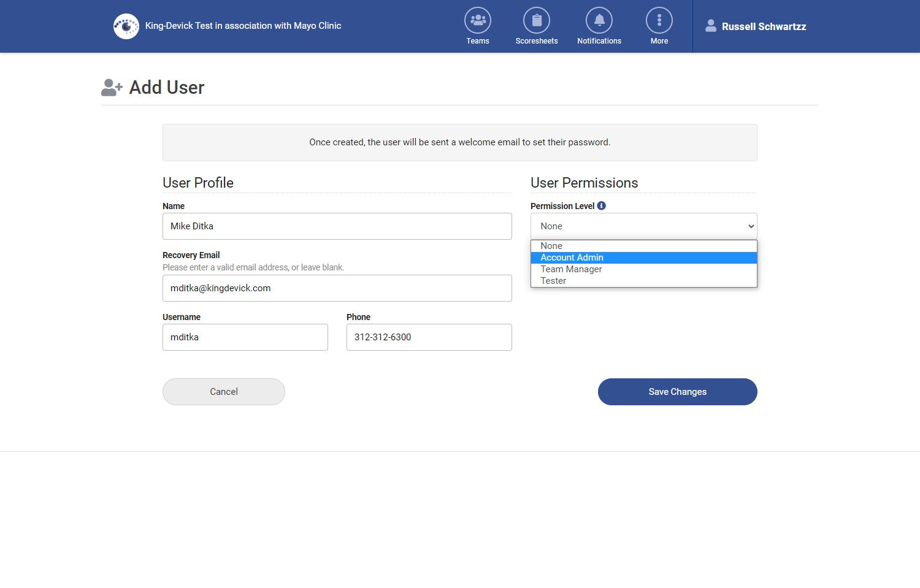920x588 pixels.
Task: Open the More menu icon
Action: 659,20
